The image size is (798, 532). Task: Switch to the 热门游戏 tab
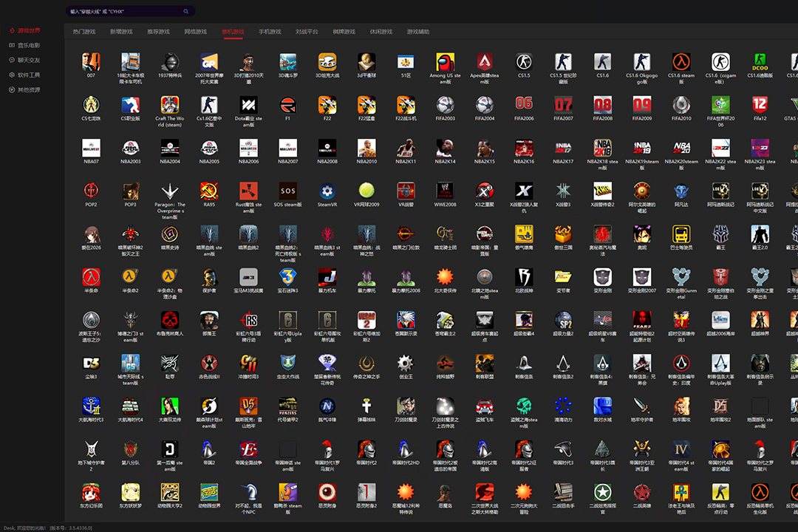(x=84, y=32)
